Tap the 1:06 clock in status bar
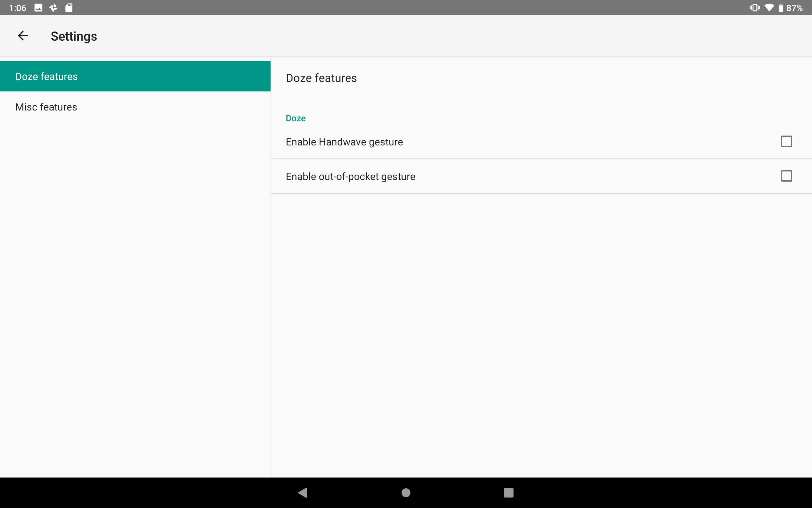812x508 pixels. [17, 8]
